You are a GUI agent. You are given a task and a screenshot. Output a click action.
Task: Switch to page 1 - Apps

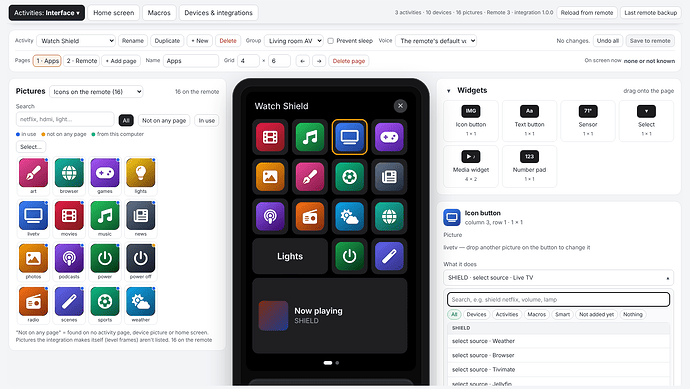pyautogui.click(x=47, y=61)
